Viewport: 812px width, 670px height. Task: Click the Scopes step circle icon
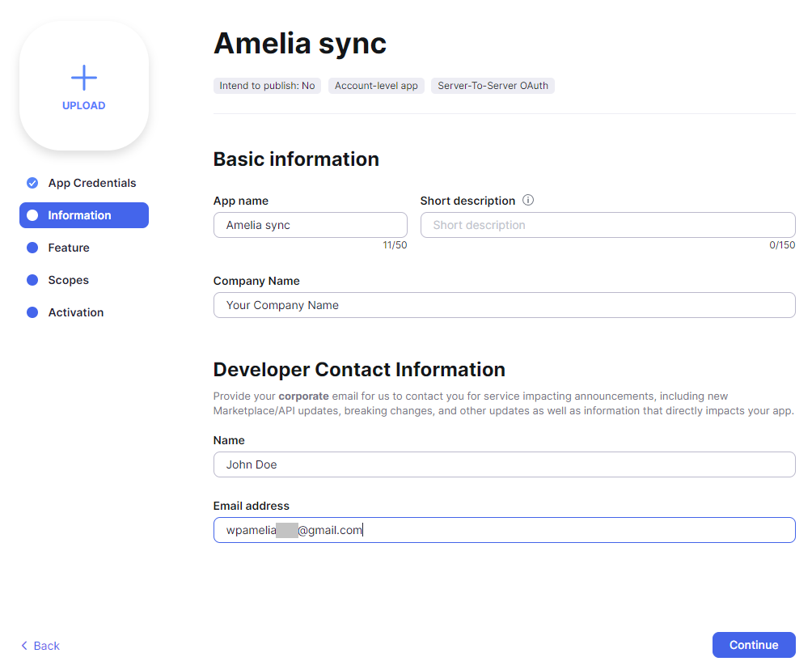pos(32,280)
